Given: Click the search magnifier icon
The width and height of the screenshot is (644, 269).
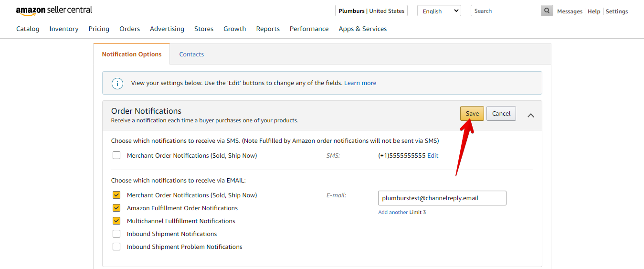Looking at the screenshot, I should tap(547, 11).
